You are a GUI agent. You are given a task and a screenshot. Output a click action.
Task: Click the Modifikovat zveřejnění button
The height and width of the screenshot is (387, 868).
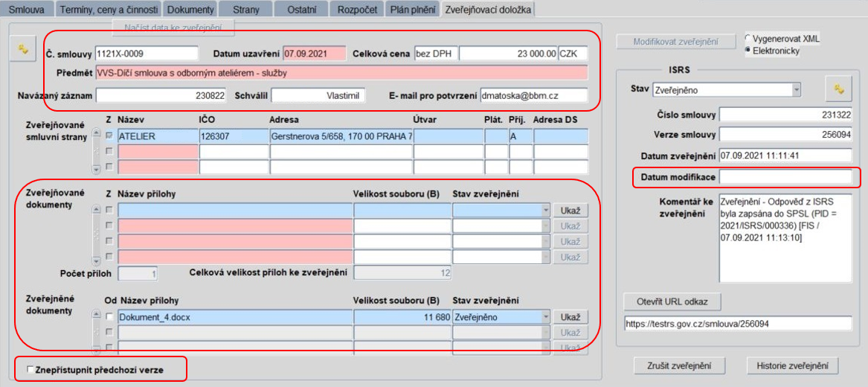click(675, 42)
